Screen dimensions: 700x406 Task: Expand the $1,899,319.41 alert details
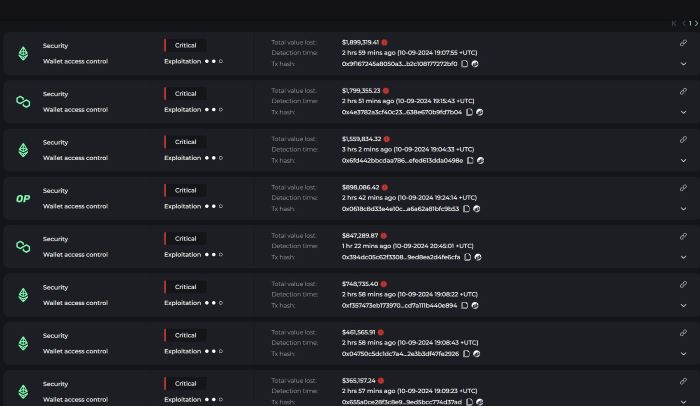(x=683, y=64)
